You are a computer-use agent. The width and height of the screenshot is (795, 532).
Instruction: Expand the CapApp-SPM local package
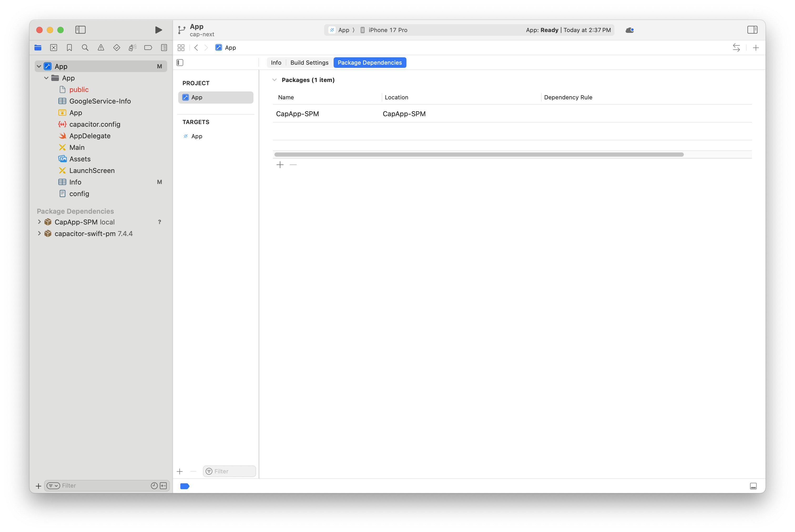coord(39,222)
